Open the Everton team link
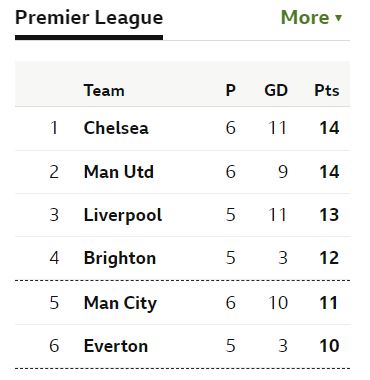Viewport: 370px width, 380px height. 116,346
